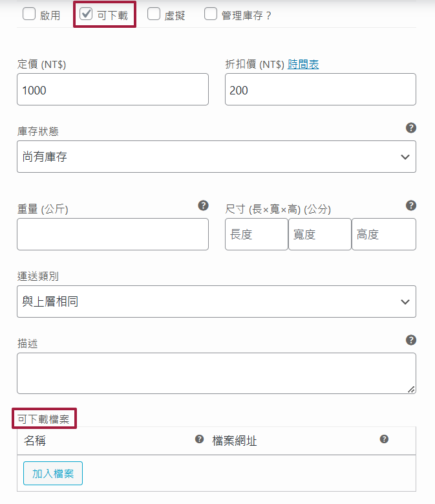The height and width of the screenshot is (504, 435).
Task: Click help icon next to 名稱 column
Action: pyautogui.click(x=200, y=439)
